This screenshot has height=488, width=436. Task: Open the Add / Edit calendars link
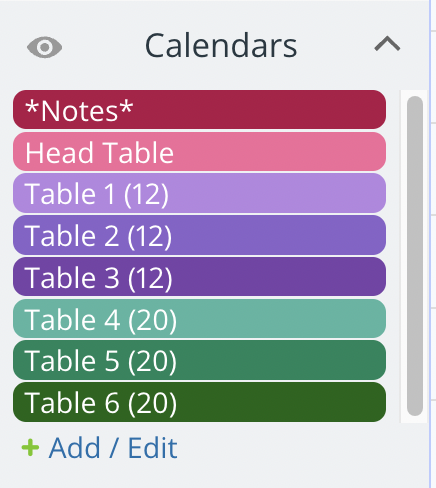click(x=113, y=448)
